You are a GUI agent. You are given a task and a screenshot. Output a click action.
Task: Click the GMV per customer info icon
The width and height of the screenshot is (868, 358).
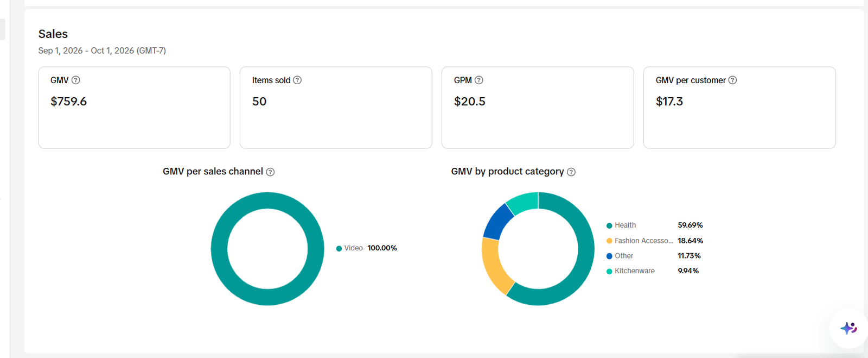732,80
